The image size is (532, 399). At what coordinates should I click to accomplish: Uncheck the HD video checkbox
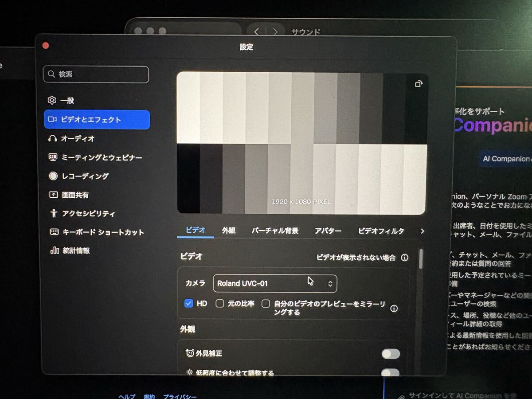click(x=188, y=303)
